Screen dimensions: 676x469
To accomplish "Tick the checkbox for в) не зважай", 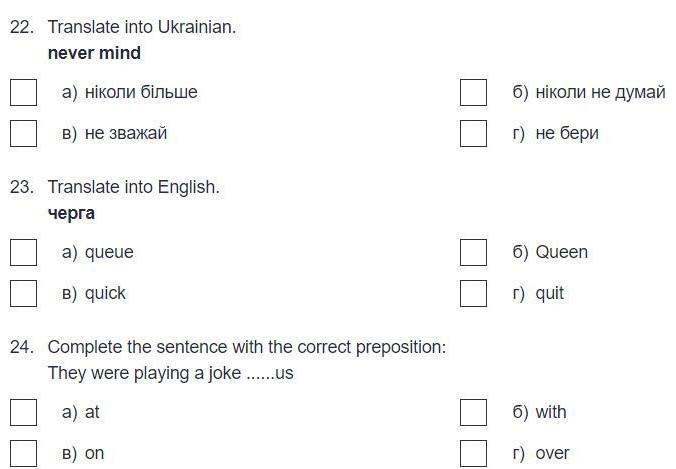I will point(23,133).
